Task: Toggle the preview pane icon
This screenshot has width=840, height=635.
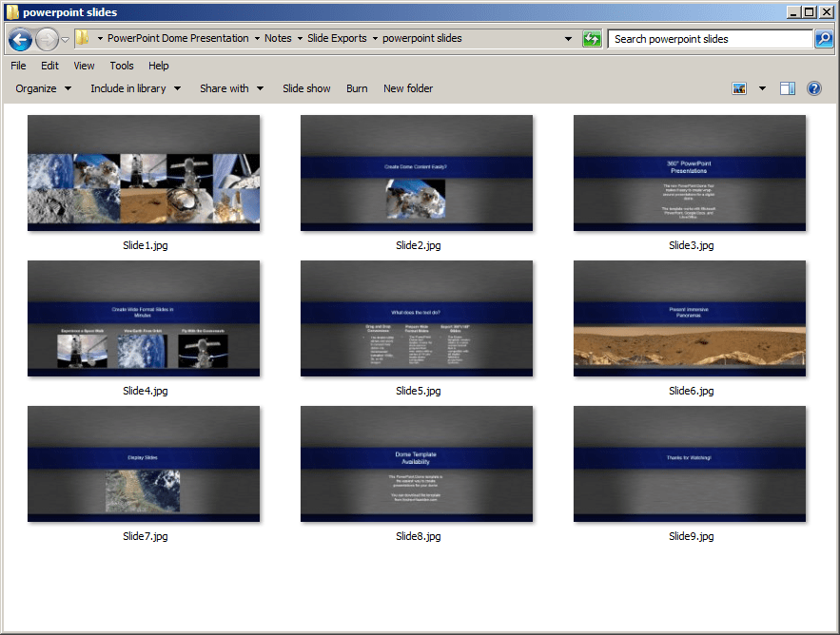Action: point(788,88)
